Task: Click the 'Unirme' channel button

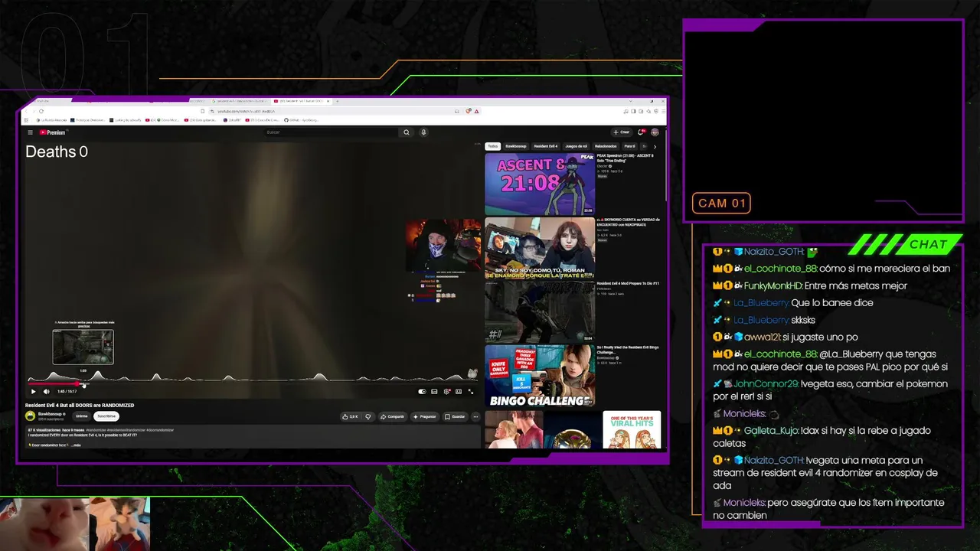Action: [x=81, y=416]
